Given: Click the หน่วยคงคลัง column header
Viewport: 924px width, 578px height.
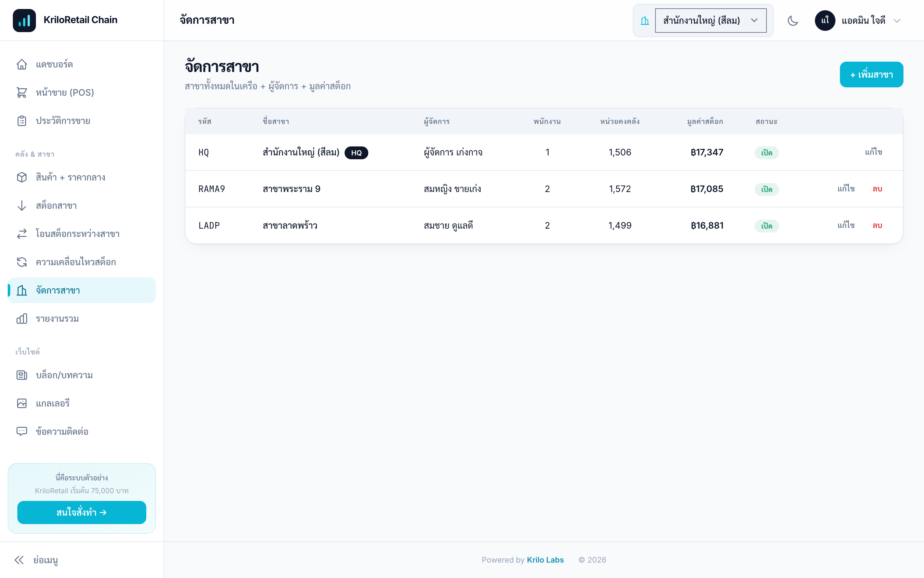Looking at the screenshot, I should (x=620, y=122).
